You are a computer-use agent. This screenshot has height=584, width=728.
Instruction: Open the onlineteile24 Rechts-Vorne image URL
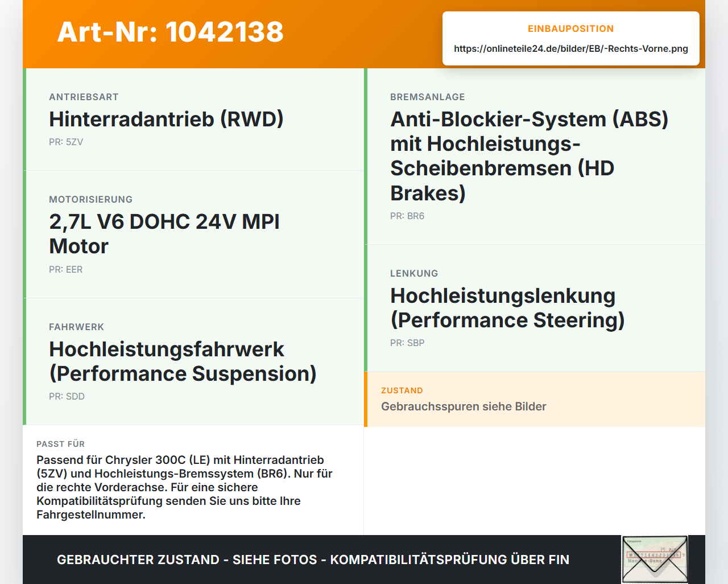click(x=571, y=48)
